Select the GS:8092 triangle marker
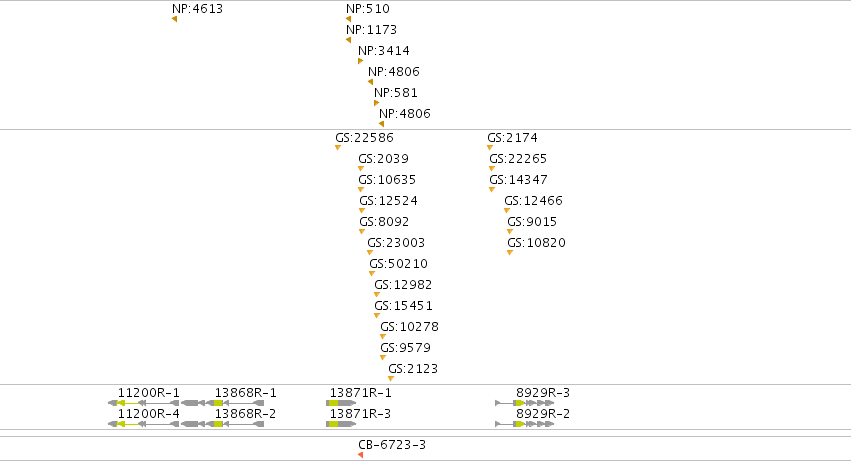Image resolution: width=851 pixels, height=461 pixels. (362, 232)
